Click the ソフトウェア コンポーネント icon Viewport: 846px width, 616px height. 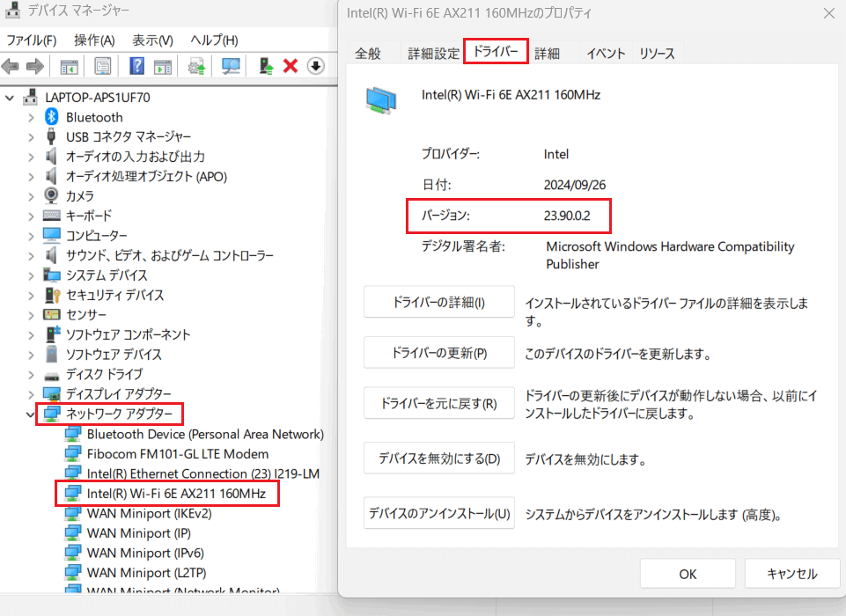52,334
